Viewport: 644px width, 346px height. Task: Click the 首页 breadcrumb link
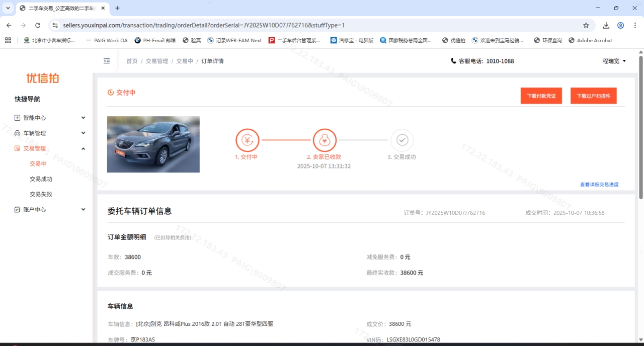(x=132, y=61)
